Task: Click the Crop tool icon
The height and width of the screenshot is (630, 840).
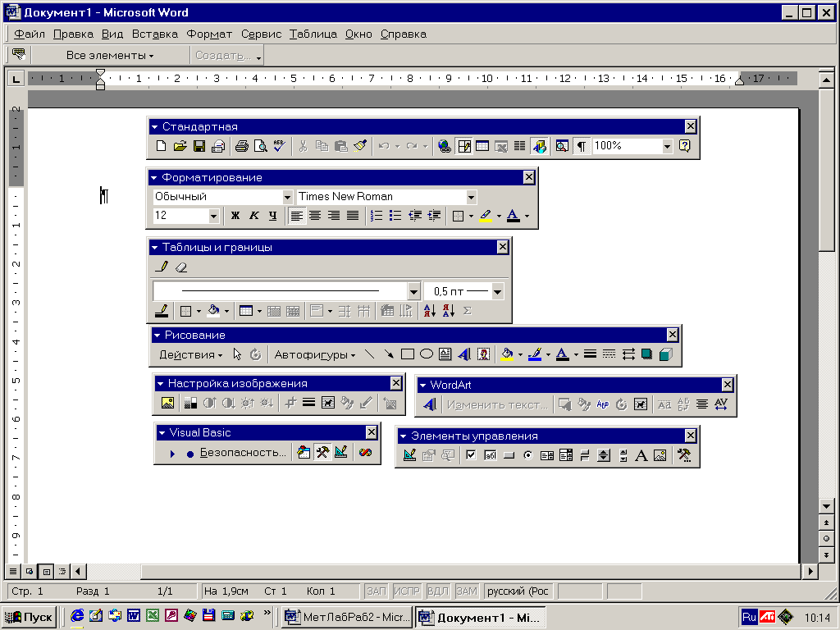Action: coord(290,403)
